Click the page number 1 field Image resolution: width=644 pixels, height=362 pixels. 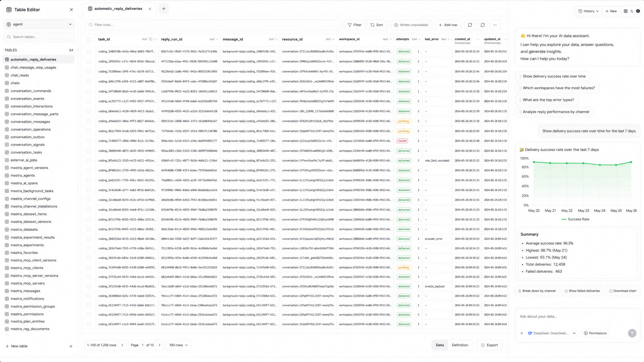(142, 345)
